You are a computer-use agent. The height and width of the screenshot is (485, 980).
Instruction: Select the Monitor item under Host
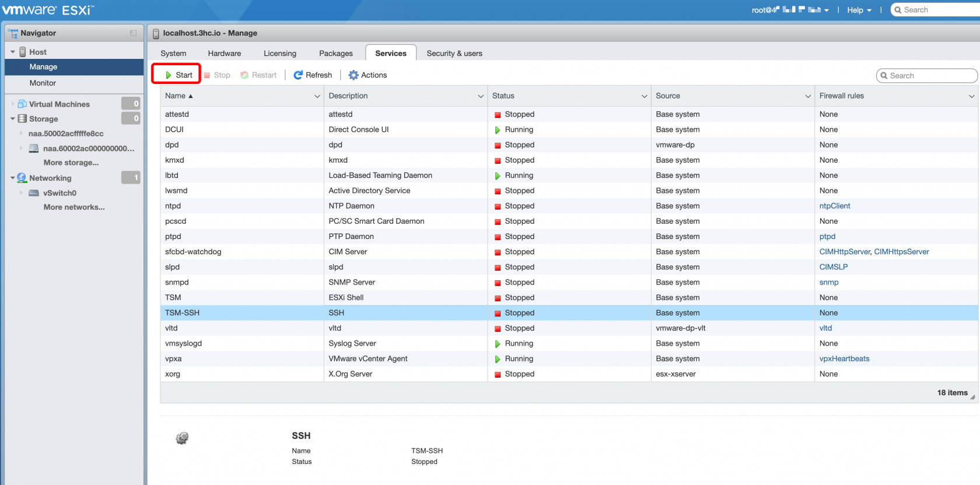coord(43,83)
